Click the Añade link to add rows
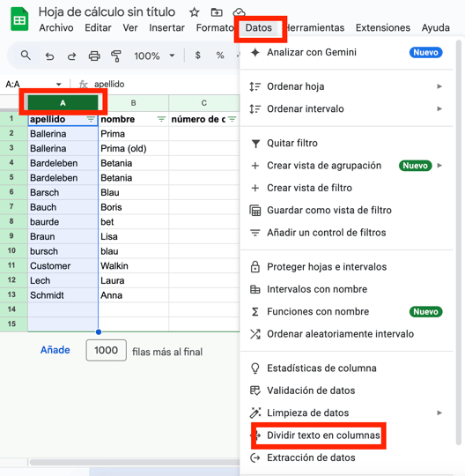This screenshot has width=465, height=476. 55,350
